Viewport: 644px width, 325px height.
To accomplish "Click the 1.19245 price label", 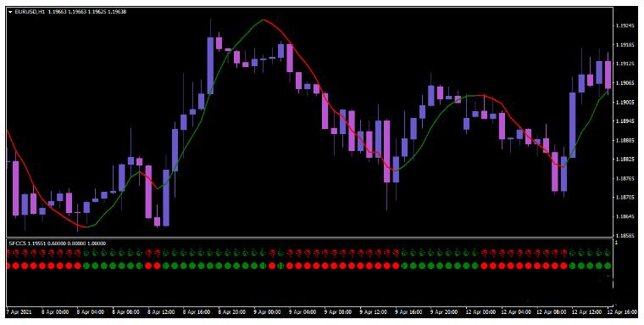I will [625, 25].
